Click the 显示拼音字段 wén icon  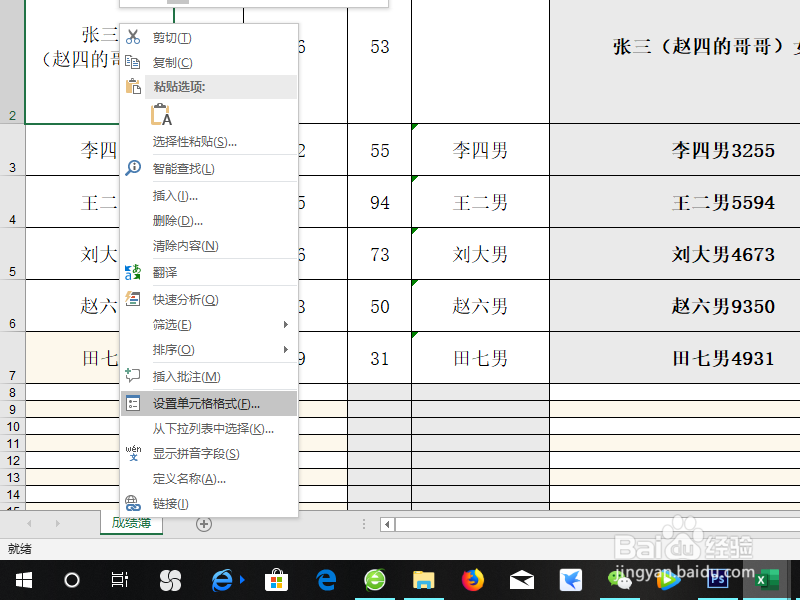pyautogui.click(x=133, y=453)
